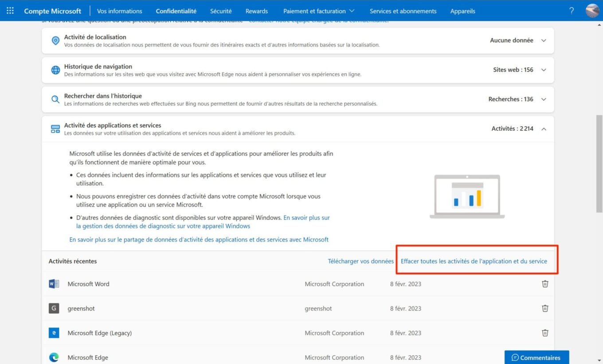Open Services et abonnements tab

click(x=403, y=11)
